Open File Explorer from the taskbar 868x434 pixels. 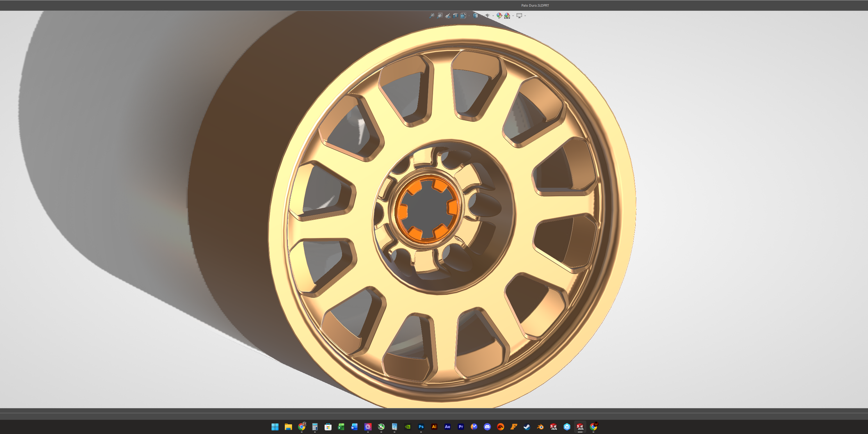click(288, 427)
